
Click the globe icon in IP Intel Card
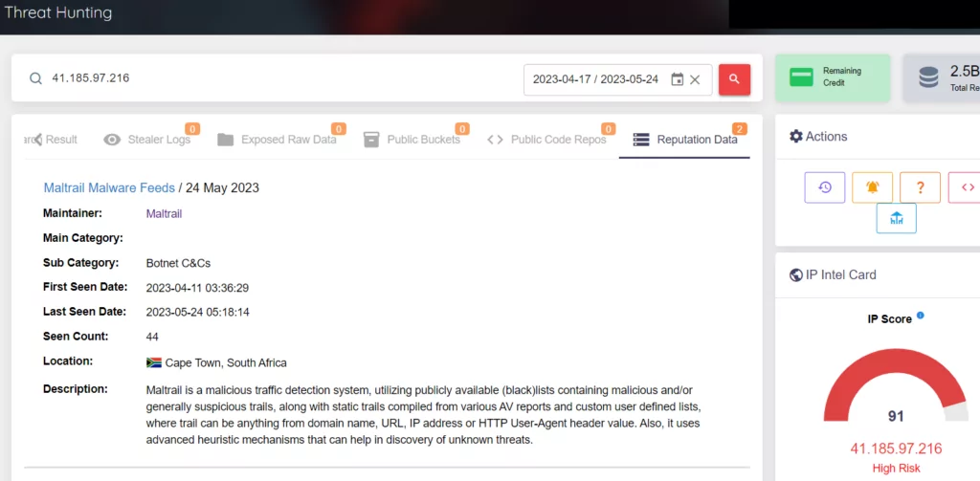795,274
